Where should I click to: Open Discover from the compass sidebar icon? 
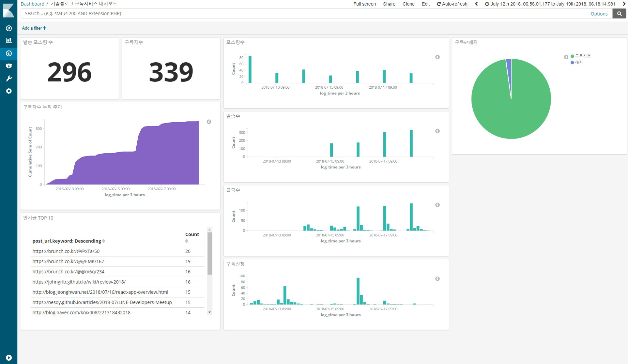(9, 28)
